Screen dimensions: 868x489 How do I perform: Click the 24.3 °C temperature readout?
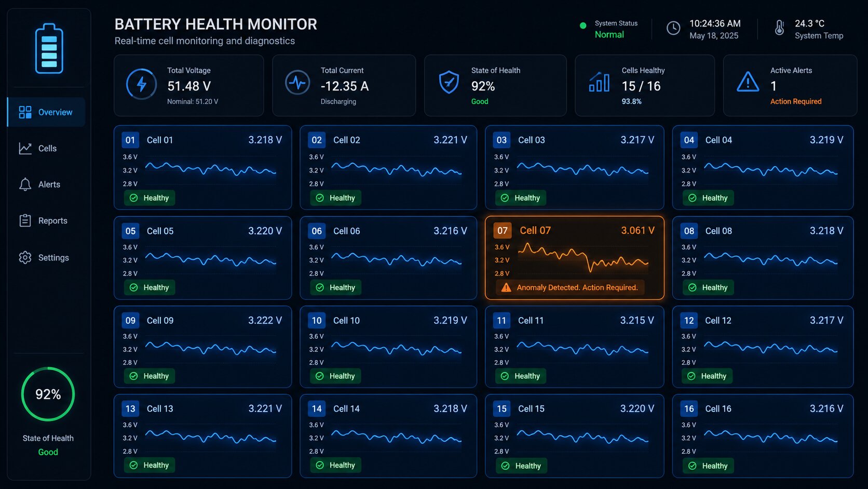click(809, 23)
